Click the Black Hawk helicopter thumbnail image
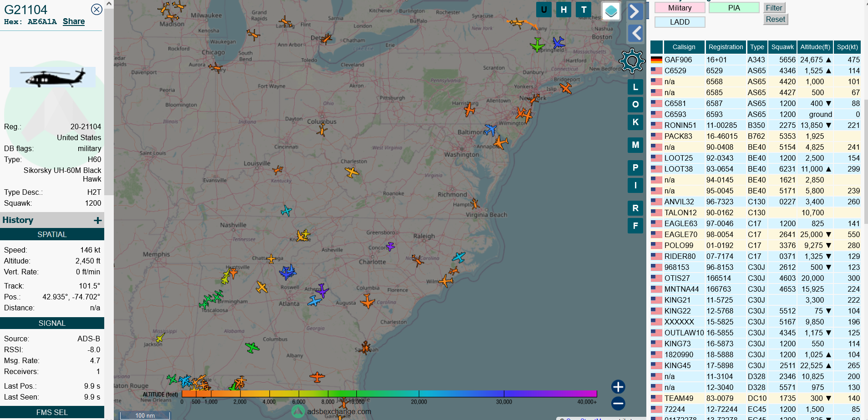Screen dimensions: 868x420 coord(52,77)
